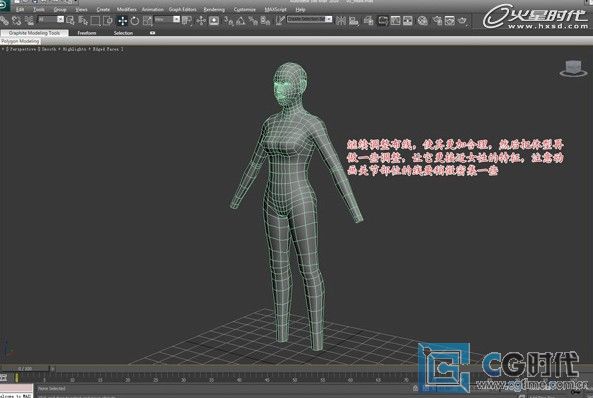Click frame 20 on the timeline track
This screenshot has height=398, width=593.
pos(129,379)
